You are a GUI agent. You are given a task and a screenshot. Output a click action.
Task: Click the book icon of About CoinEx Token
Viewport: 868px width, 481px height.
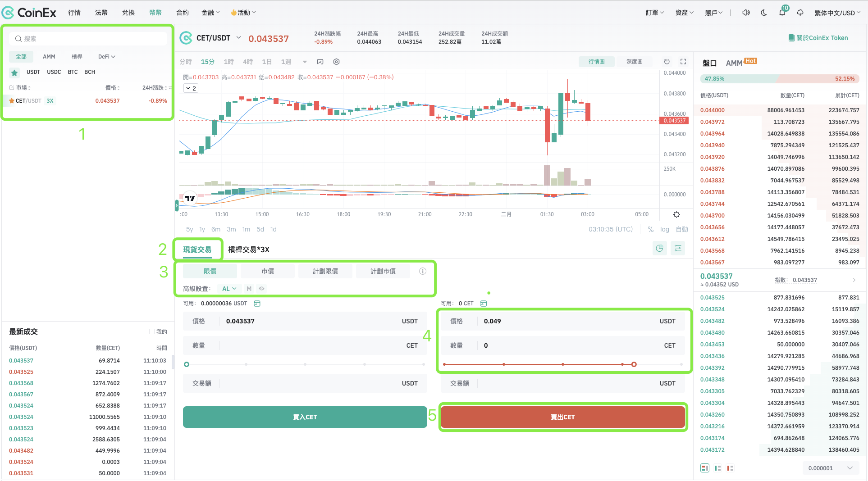point(791,38)
